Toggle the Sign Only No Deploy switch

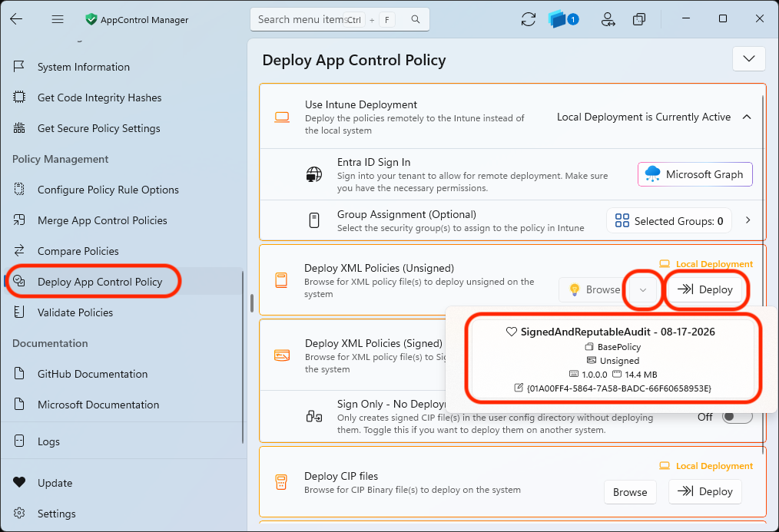tap(737, 417)
